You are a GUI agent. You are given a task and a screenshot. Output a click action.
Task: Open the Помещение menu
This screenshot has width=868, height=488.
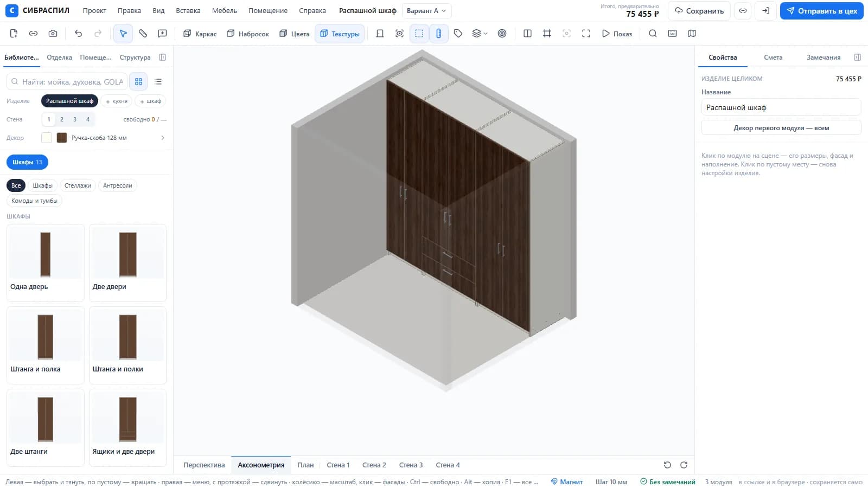click(x=268, y=11)
